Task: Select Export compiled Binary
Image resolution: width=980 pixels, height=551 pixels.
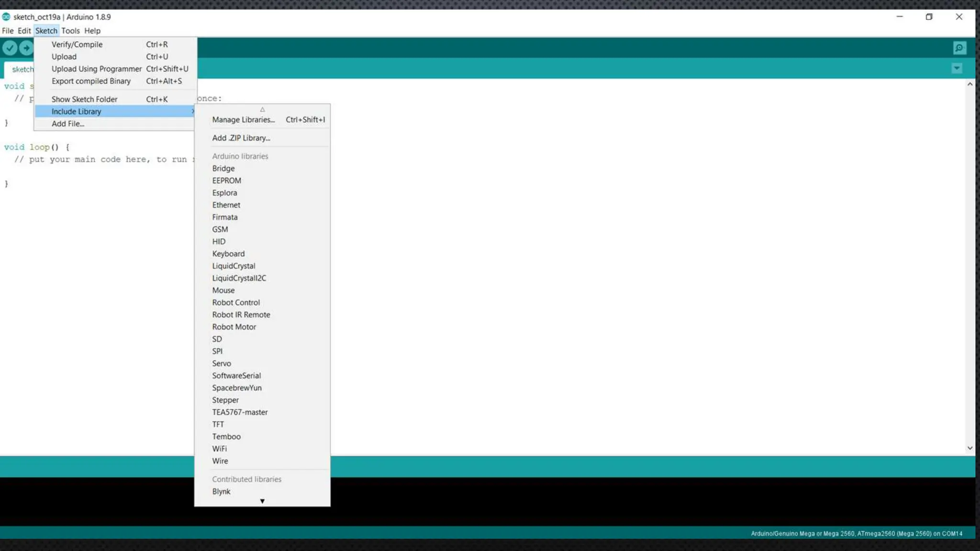Action: coord(115,81)
